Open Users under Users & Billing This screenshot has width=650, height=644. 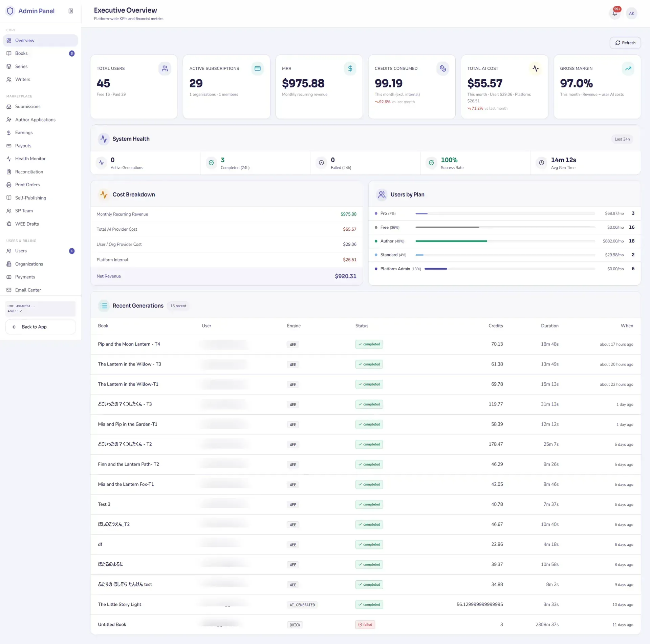click(x=40, y=251)
